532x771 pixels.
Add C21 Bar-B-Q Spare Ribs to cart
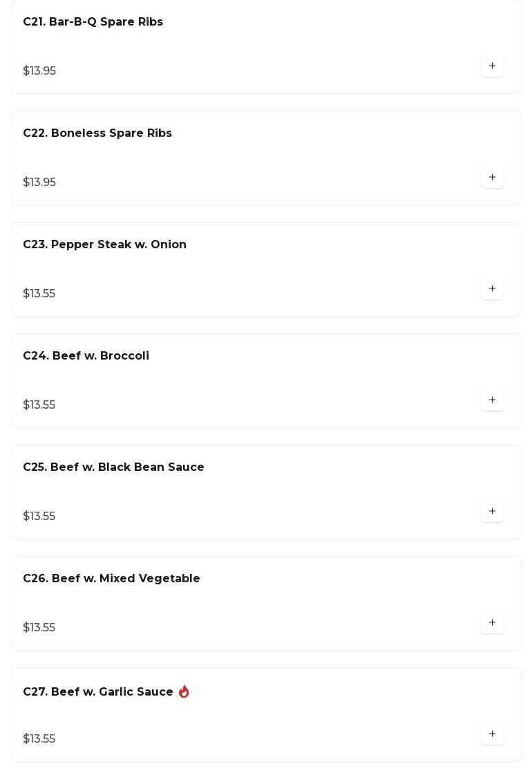click(492, 66)
